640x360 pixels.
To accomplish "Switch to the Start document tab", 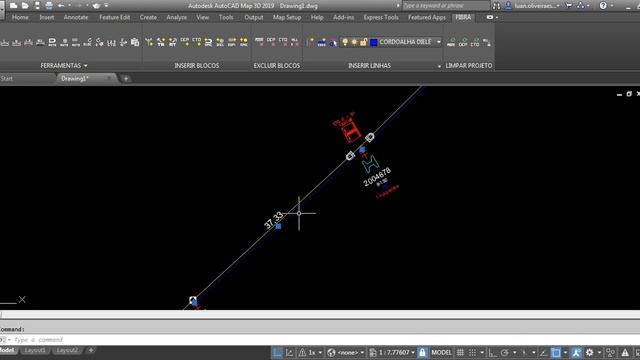I will [x=7, y=78].
